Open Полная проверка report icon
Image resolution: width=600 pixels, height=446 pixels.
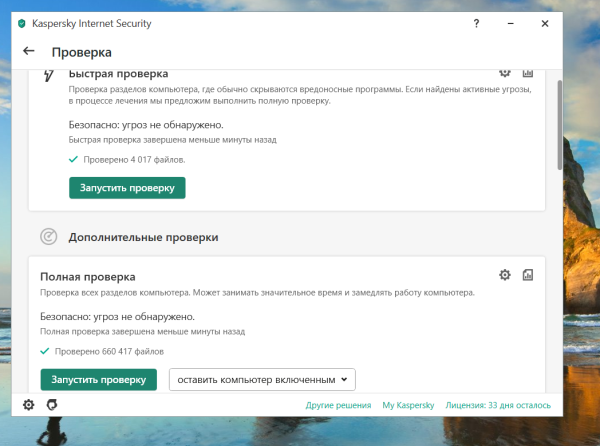(x=528, y=275)
